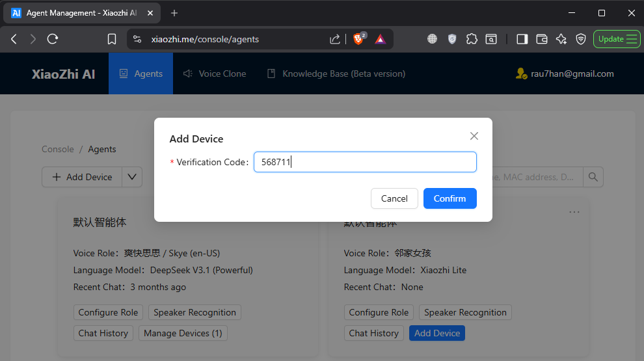Image resolution: width=644 pixels, height=361 pixels.
Task: Reload the current page
Action: pyautogui.click(x=53, y=39)
